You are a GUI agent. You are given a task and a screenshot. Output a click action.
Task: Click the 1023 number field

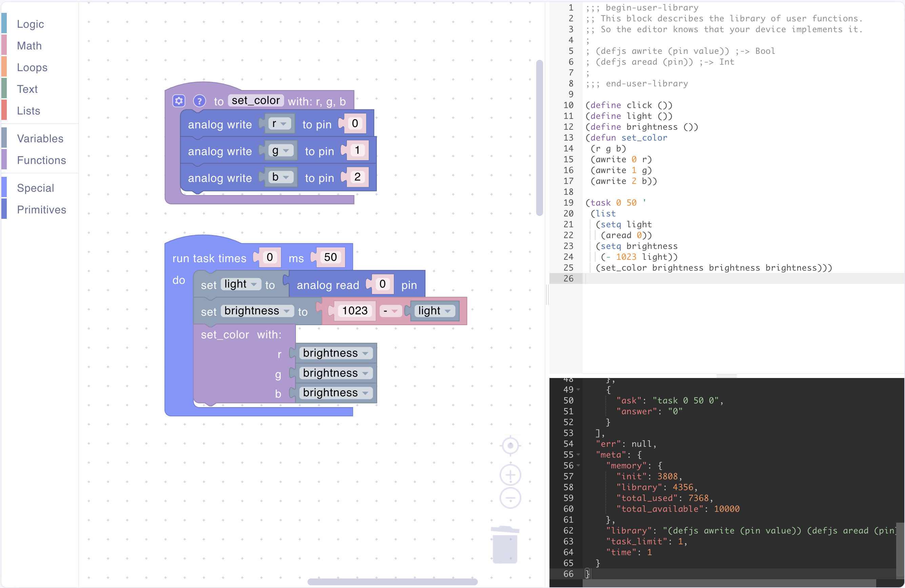pyautogui.click(x=355, y=311)
